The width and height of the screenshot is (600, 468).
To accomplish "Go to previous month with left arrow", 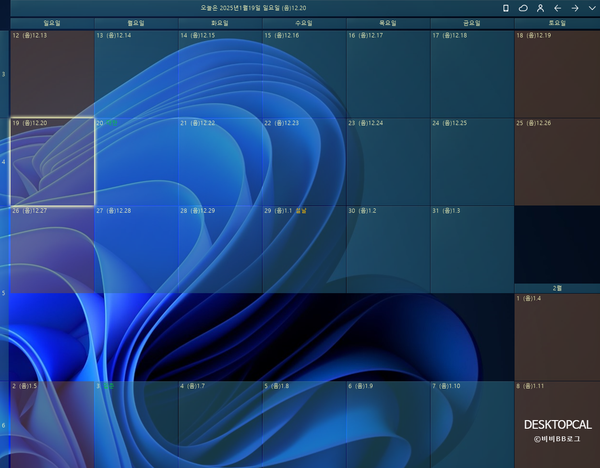I will tap(558, 8).
